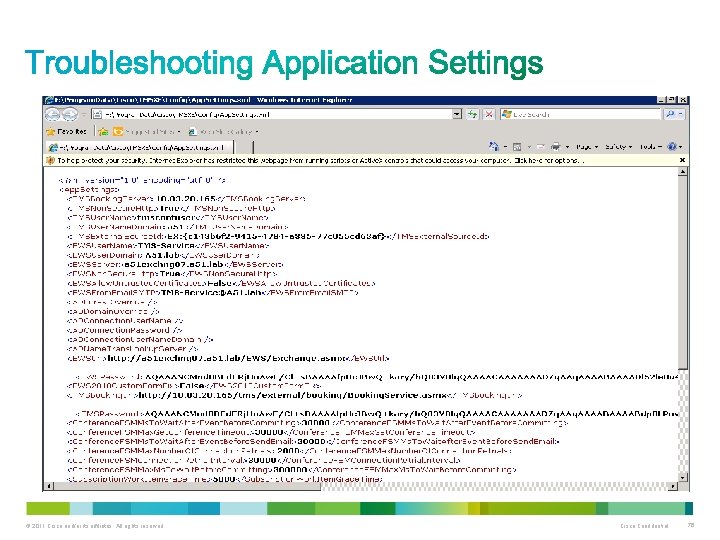Click the vertical scrollbar up arrow
This screenshot has height=540, width=720.
point(683,172)
